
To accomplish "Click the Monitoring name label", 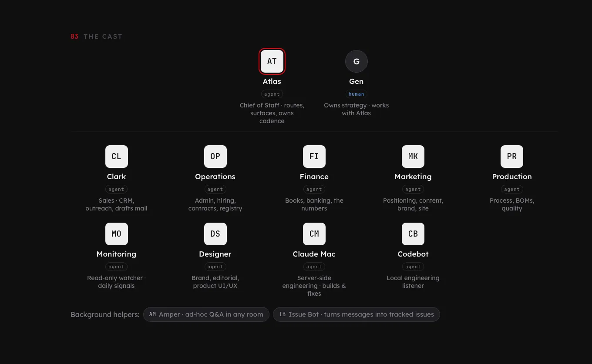I will 117,254.
